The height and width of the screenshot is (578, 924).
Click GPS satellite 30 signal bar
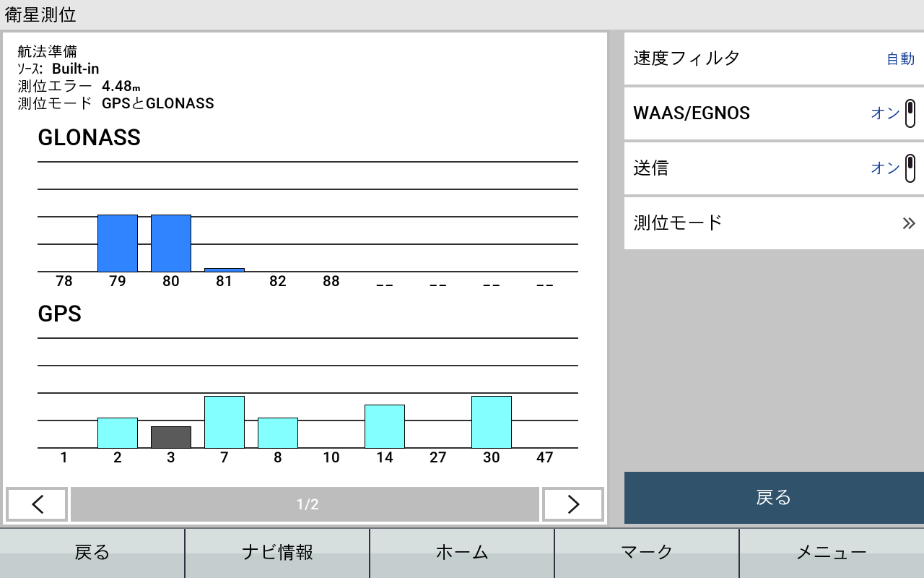point(492,422)
